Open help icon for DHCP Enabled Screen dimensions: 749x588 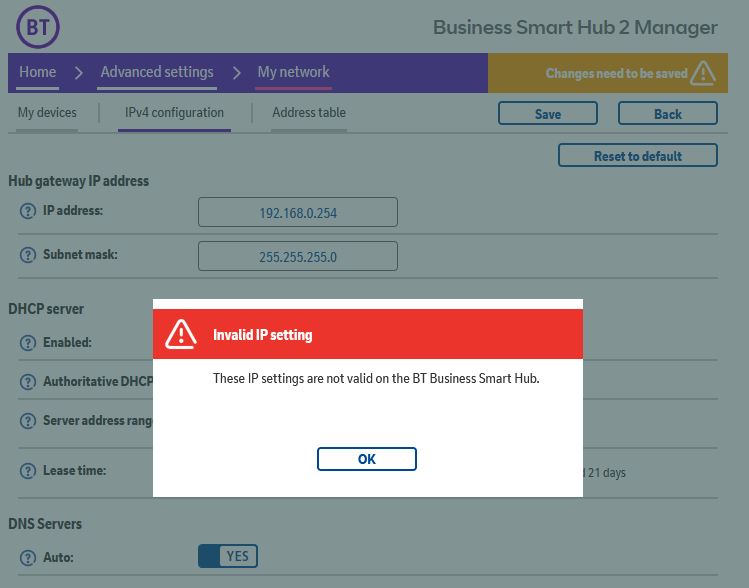[x=28, y=342]
